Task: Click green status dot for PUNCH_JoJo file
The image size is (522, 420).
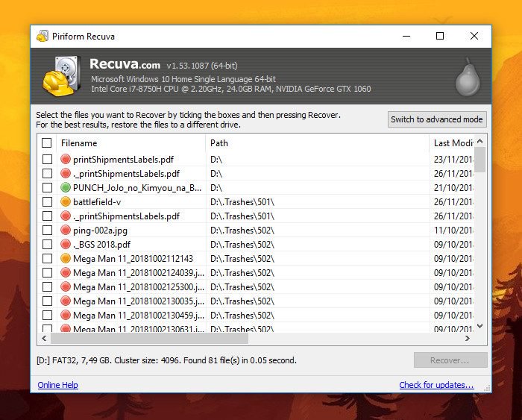Action: tap(66, 187)
